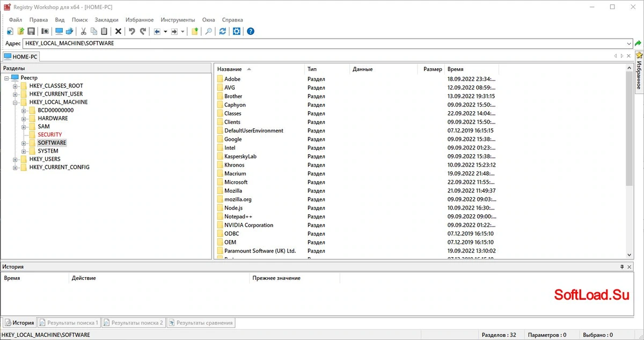This screenshot has height=340, width=644.
Task: Open local registry toolbar icon
Action: tap(10, 31)
